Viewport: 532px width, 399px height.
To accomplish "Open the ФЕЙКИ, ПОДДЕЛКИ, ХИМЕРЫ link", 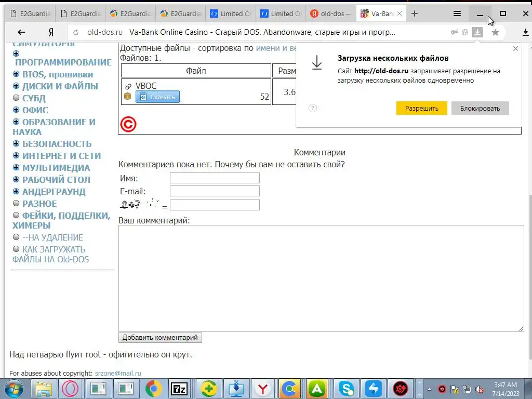I will 61,220.
